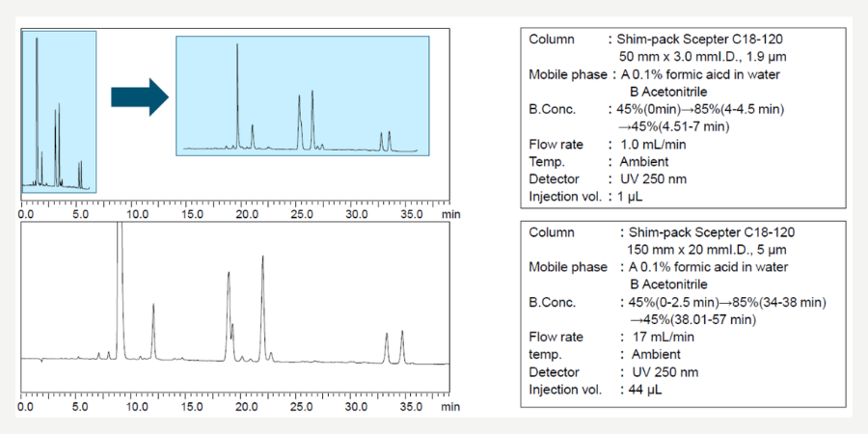Screen dimensions: 868x434
Task: Click 'Ambient' in the lower parameter box
Action: (x=657, y=354)
